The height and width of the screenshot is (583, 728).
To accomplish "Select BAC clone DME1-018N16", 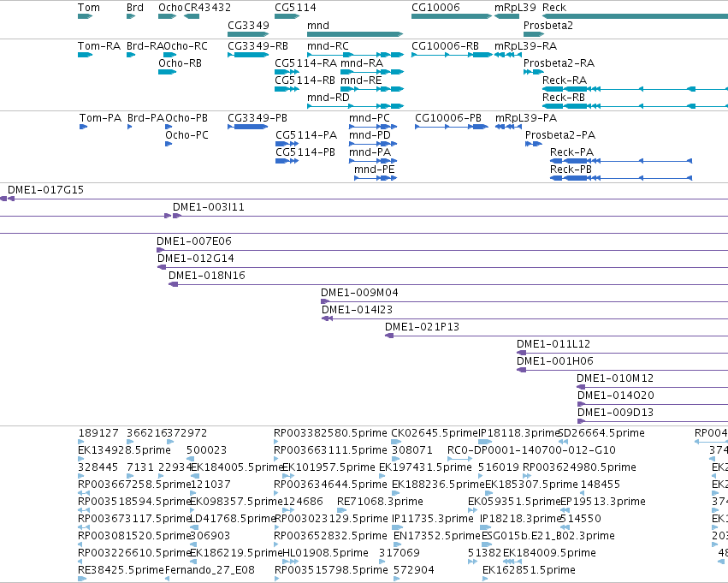I will [448, 285].
